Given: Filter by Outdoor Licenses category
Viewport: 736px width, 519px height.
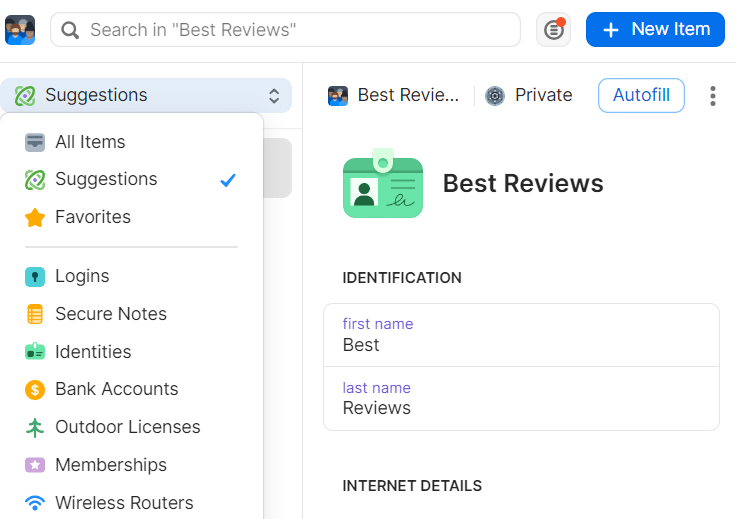Looking at the screenshot, I should click(131, 427).
